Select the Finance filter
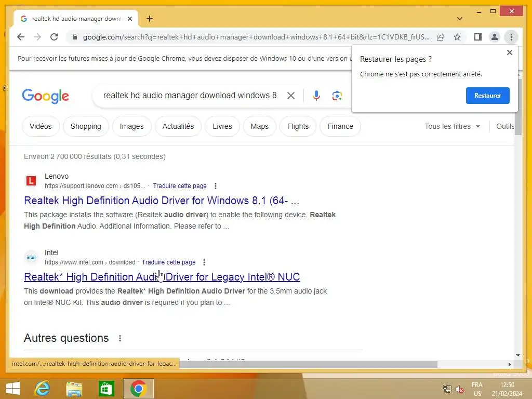This screenshot has width=532, height=399. (x=340, y=126)
